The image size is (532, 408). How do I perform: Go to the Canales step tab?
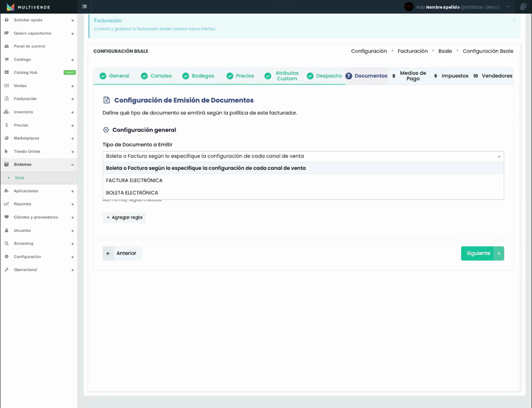pos(156,75)
